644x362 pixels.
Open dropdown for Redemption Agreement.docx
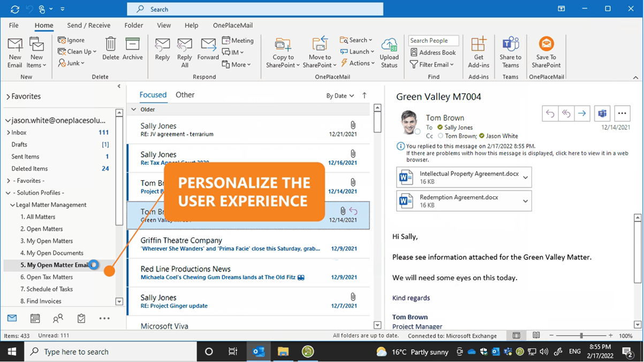[x=525, y=201]
